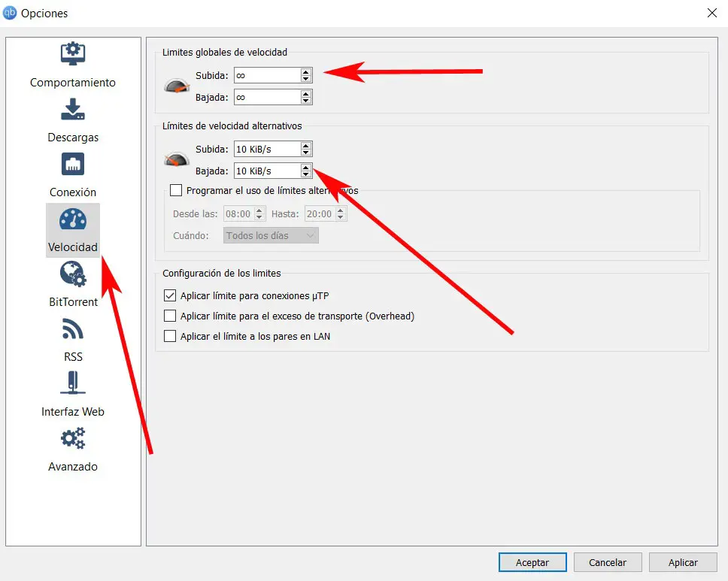Screen dimensions: 728x581
Task: Select the Velocidad section label
Action: (73, 247)
